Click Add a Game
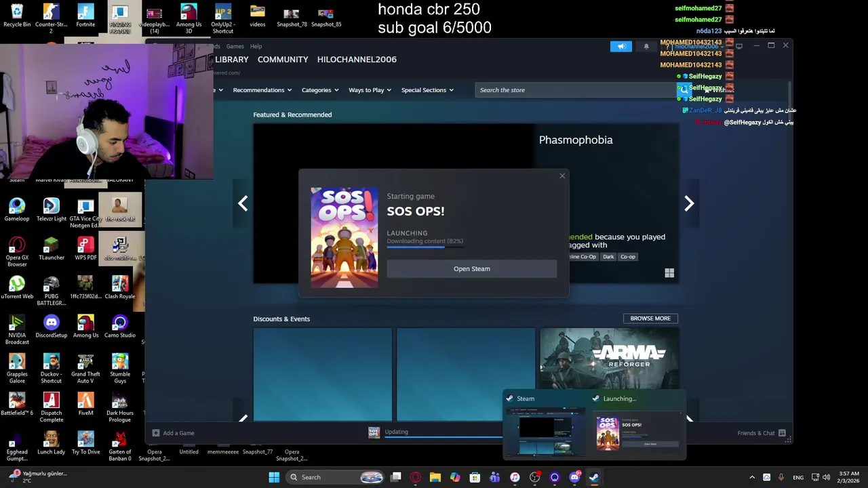This screenshot has width=868, height=488. 174,433
